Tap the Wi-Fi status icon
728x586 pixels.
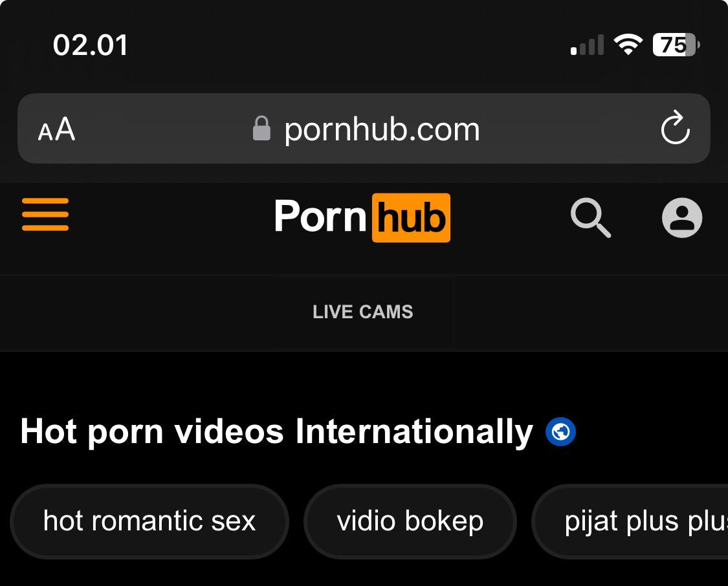[x=628, y=45]
